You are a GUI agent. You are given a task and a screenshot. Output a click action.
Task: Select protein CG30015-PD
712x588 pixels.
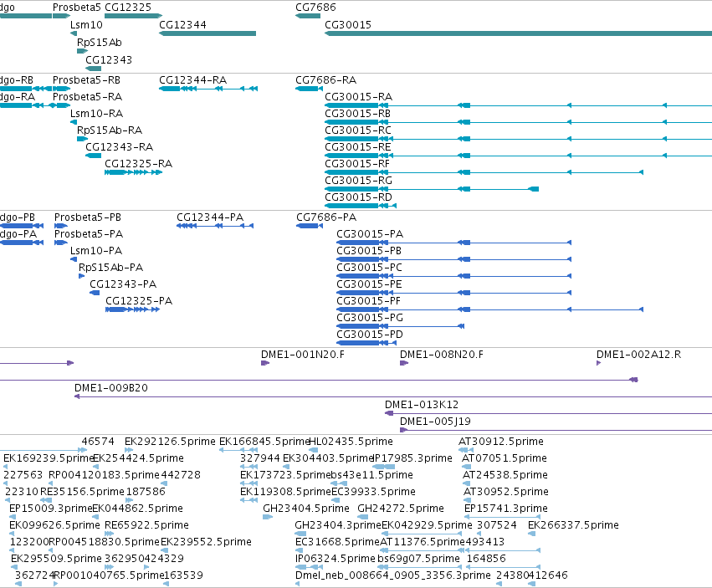[x=366, y=343]
